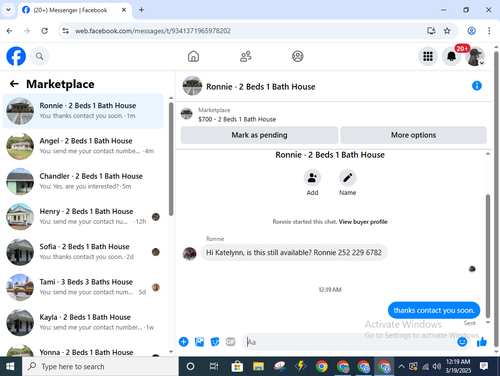Click the listing thumbnail in chat header
Image resolution: width=500 pixels, height=376 pixels.
192,86
